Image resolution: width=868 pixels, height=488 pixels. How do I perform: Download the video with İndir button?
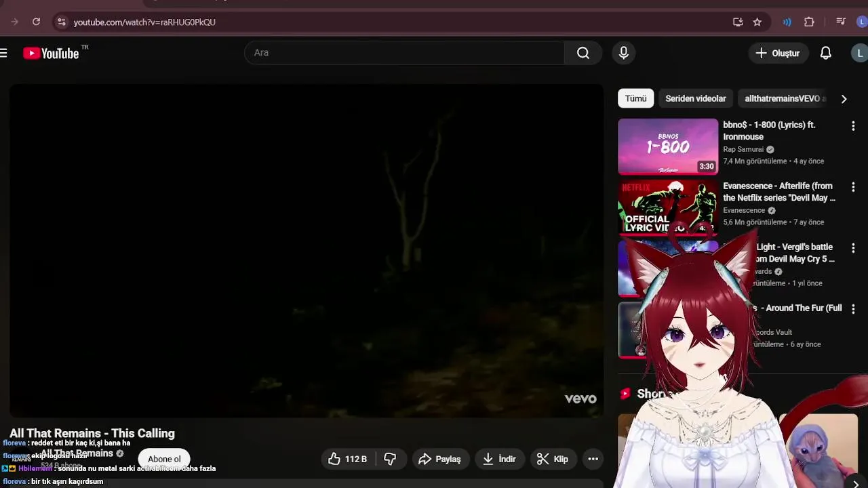[x=499, y=459]
